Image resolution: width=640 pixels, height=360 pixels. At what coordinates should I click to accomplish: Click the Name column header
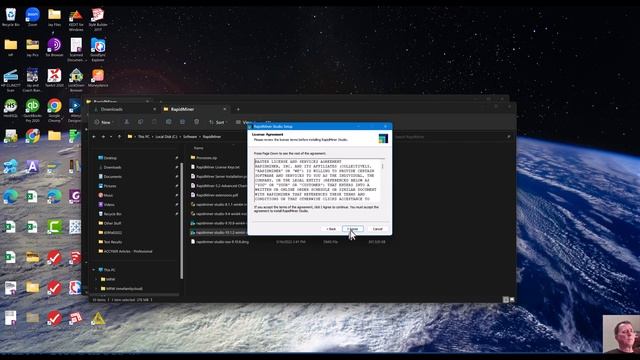199,148
